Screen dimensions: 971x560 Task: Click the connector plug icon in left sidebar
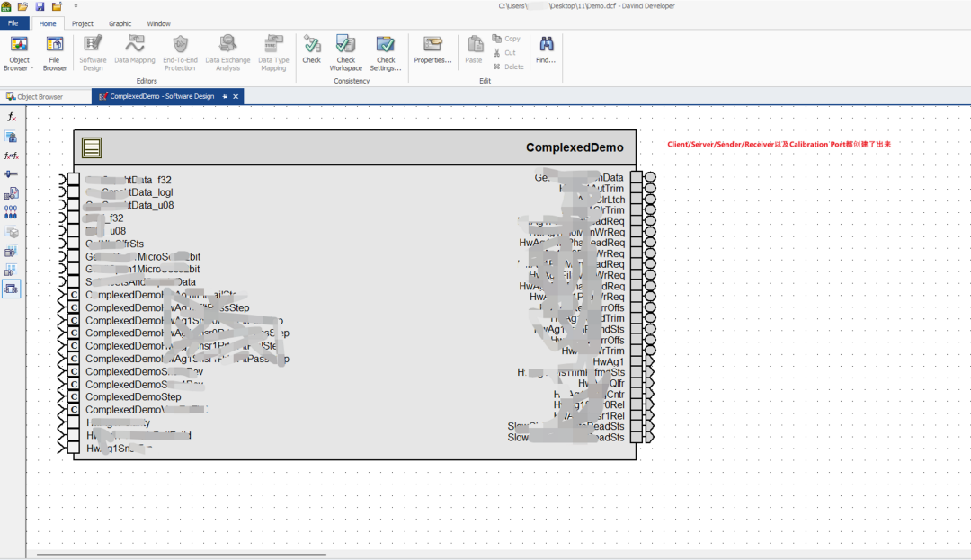coord(11,173)
